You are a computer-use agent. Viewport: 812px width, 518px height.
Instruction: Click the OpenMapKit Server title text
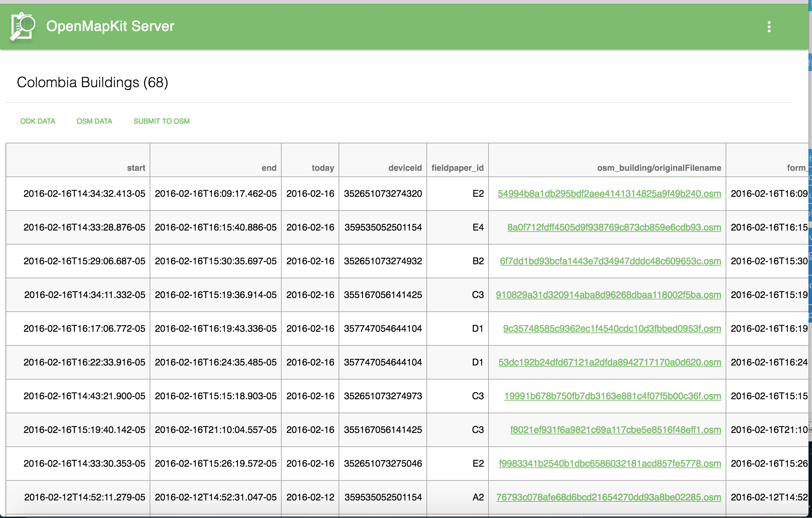[x=110, y=26]
